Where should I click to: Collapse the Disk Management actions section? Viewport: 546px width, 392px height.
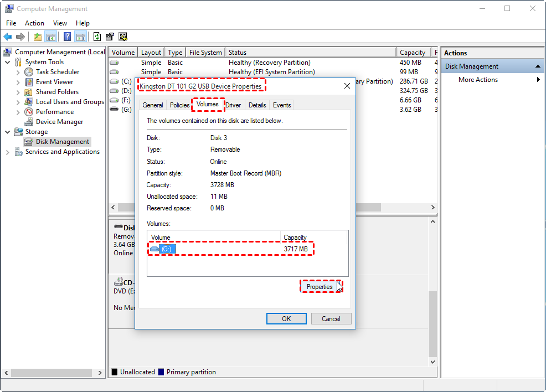tap(538, 66)
